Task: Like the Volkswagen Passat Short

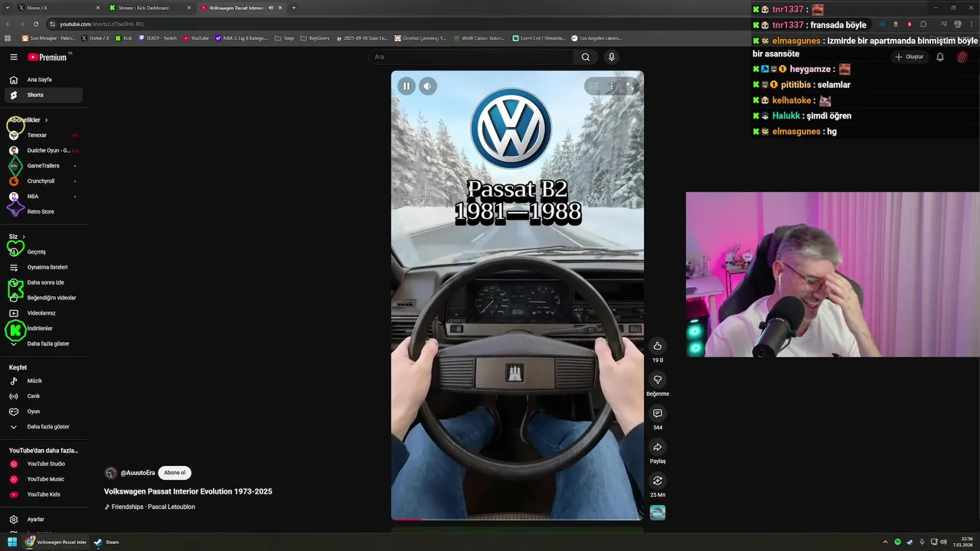Action: click(657, 346)
